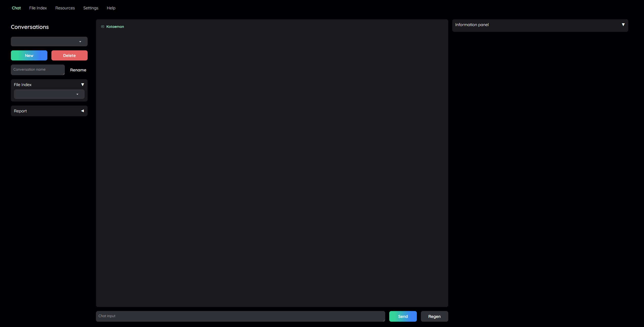Switch to the Chat tab
The width and height of the screenshot is (644, 327).
(x=16, y=8)
